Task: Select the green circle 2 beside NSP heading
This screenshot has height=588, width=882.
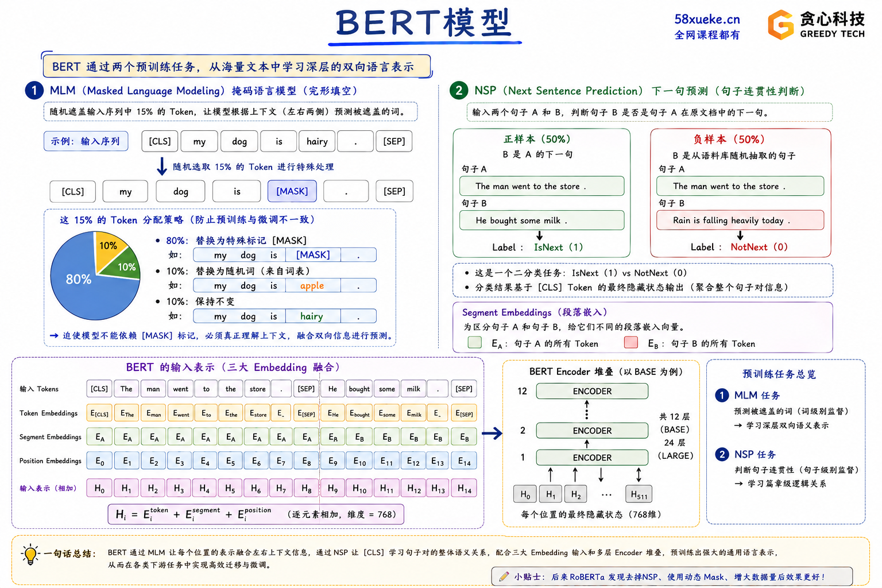Action: pyautogui.click(x=459, y=90)
